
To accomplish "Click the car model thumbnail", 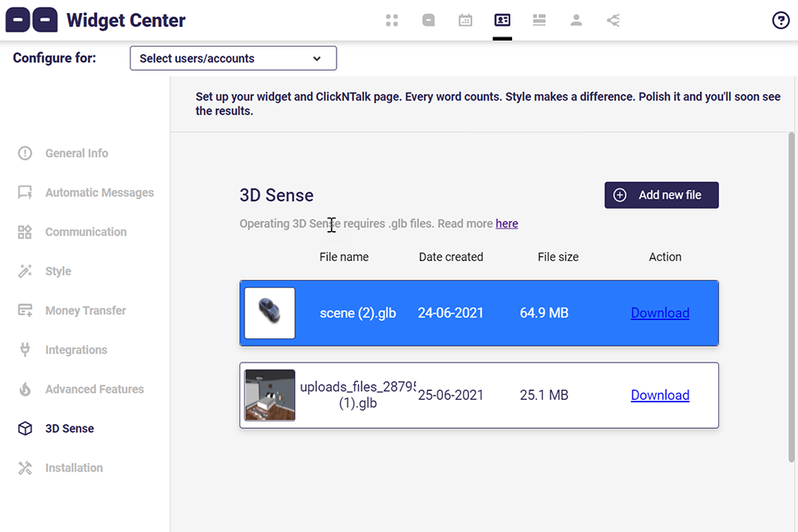I will (269, 313).
